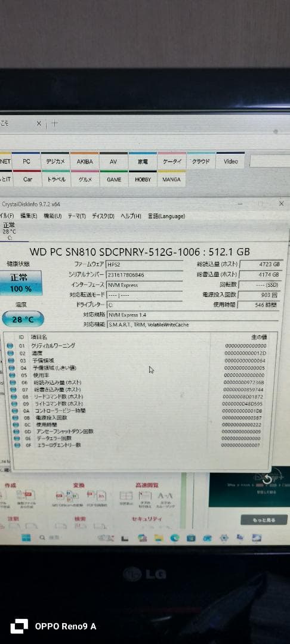
Task: Click the status circle for row 07 総書き込み量 (ホスト)
Action: (x=13, y=389)
